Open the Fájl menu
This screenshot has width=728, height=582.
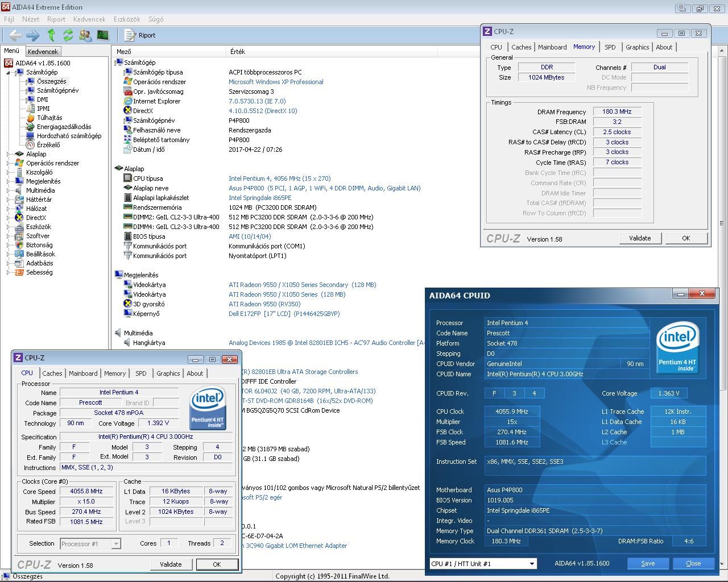[9, 19]
